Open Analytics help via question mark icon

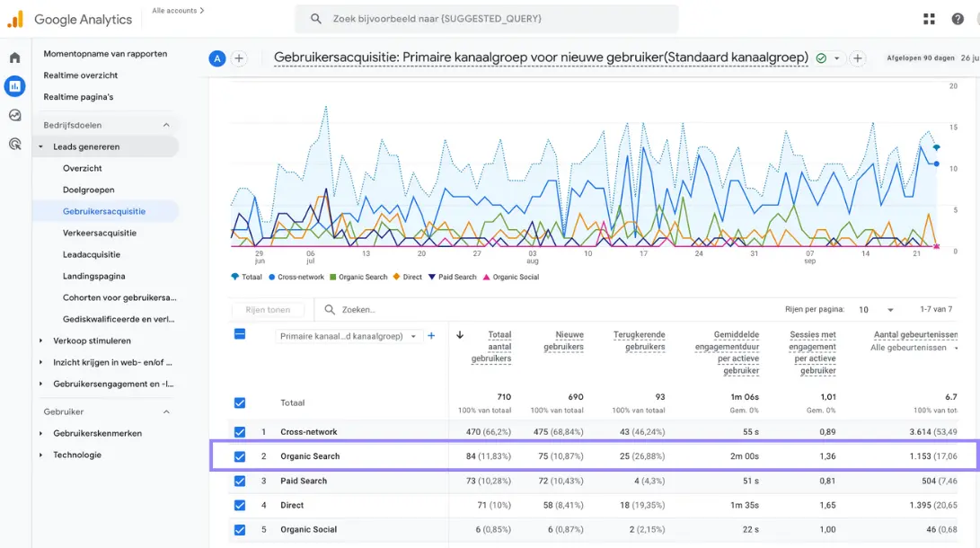[958, 18]
